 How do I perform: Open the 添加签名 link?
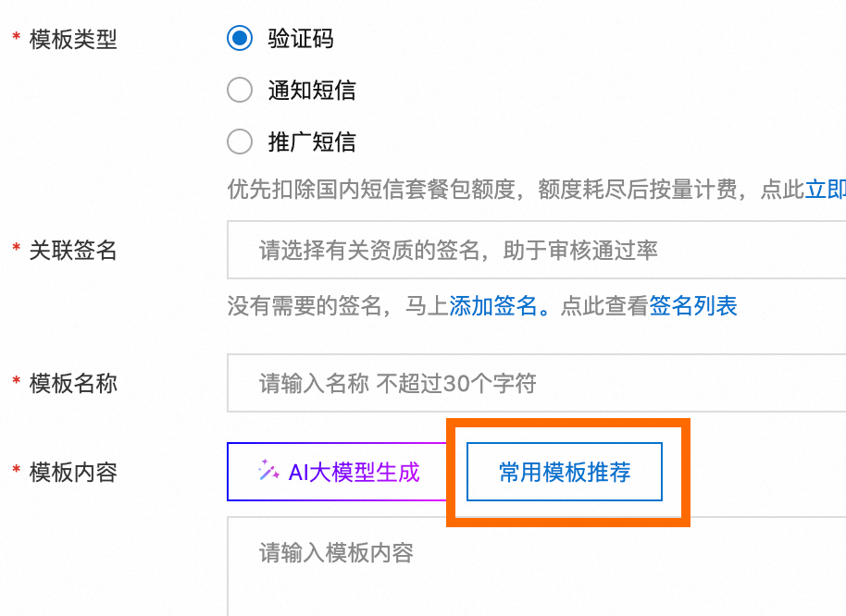[x=493, y=305]
